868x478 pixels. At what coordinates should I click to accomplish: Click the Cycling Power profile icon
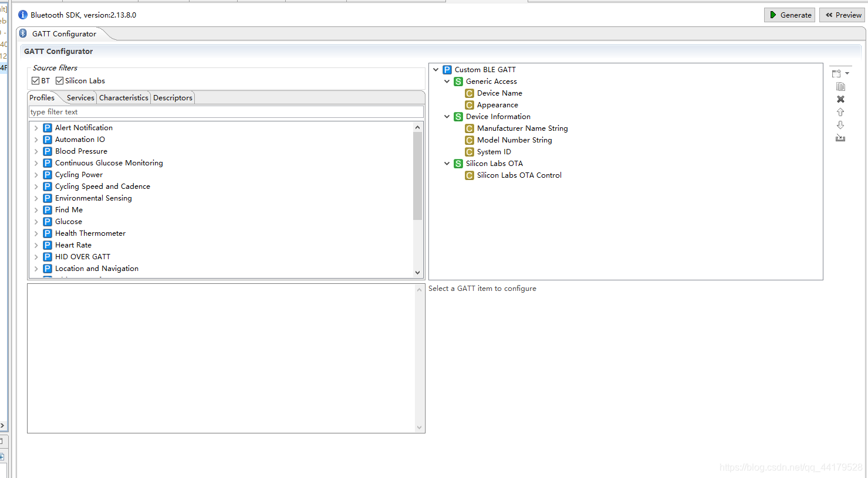point(48,175)
